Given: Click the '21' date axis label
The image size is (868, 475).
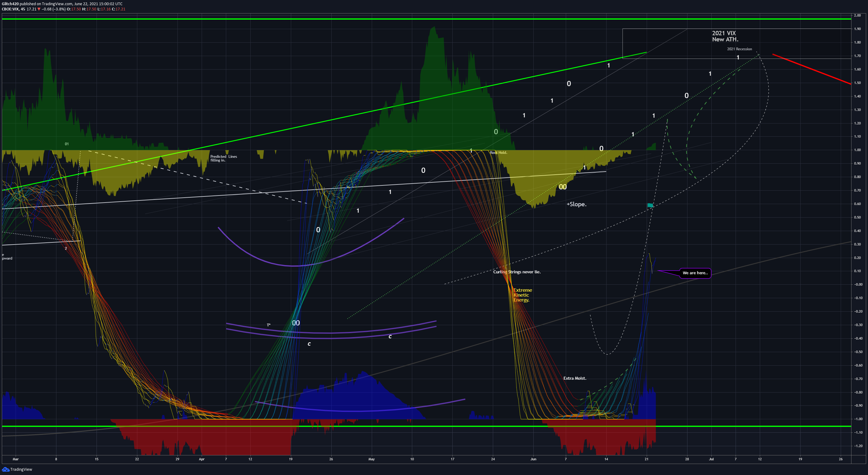Looking at the screenshot, I should click(x=646, y=459).
